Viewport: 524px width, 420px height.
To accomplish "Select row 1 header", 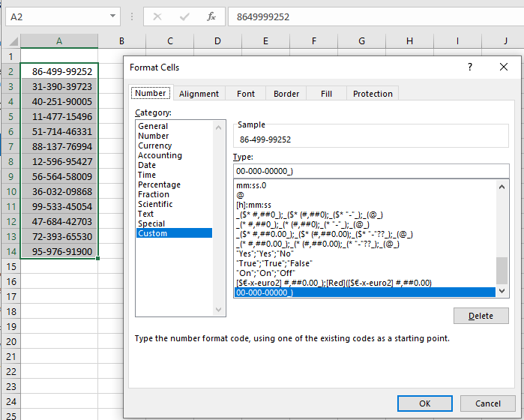I will 10,56.
